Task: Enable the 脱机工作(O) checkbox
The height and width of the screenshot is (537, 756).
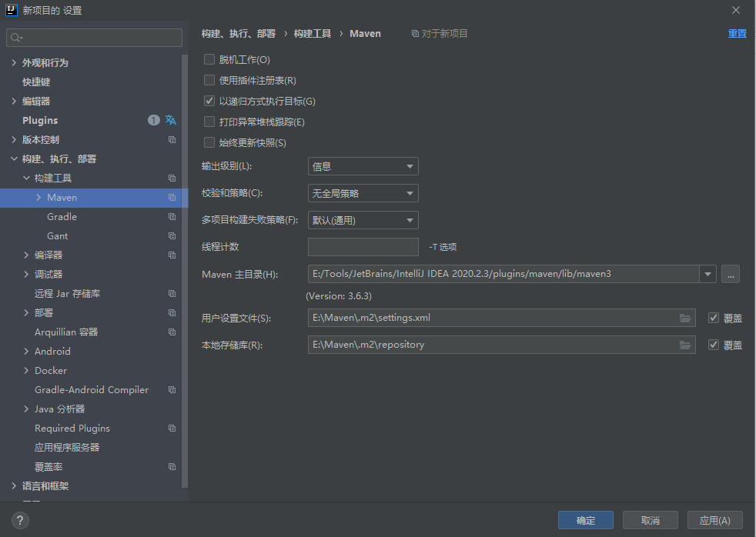Action: (209, 59)
